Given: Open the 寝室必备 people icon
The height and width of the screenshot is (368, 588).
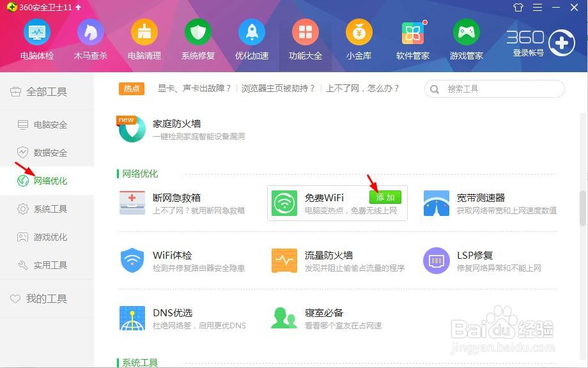Looking at the screenshot, I should pos(284,318).
